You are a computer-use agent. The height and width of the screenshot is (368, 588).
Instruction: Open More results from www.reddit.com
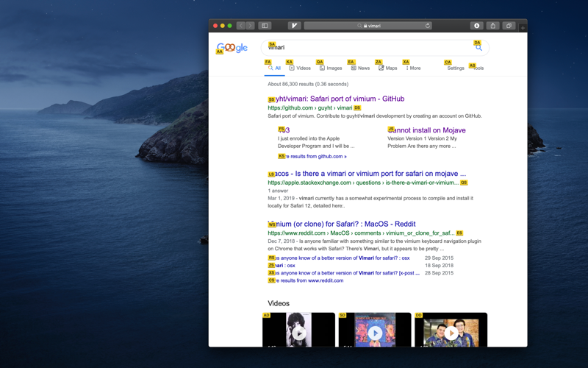coord(306,280)
